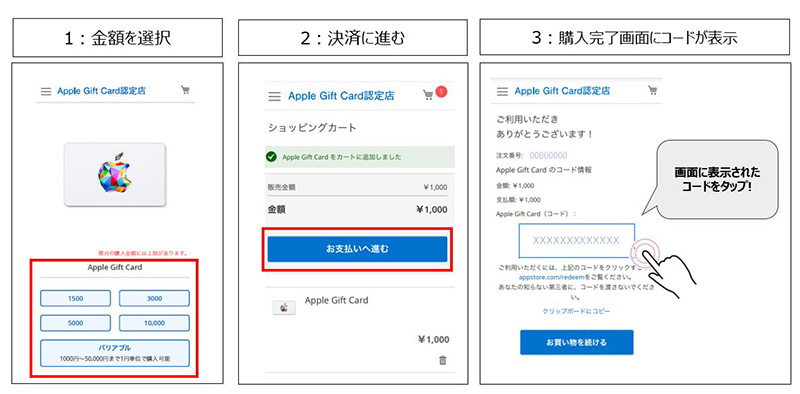Click small Apple Gift Card thumbnail in cart
This screenshot has height=394, width=800.
point(284,308)
